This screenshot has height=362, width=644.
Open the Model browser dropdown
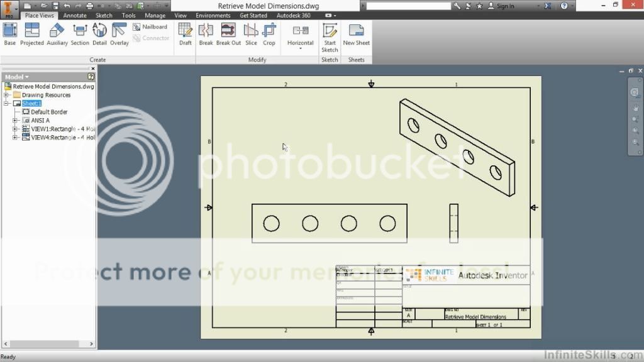pyautogui.click(x=26, y=77)
